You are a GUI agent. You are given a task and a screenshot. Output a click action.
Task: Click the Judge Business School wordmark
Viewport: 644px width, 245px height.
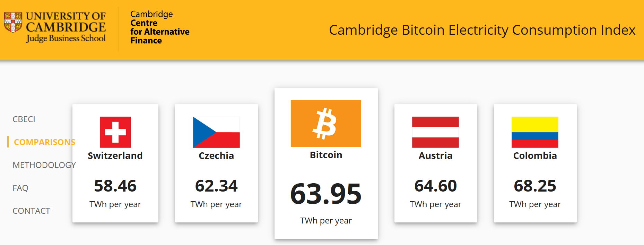pyautogui.click(x=66, y=38)
